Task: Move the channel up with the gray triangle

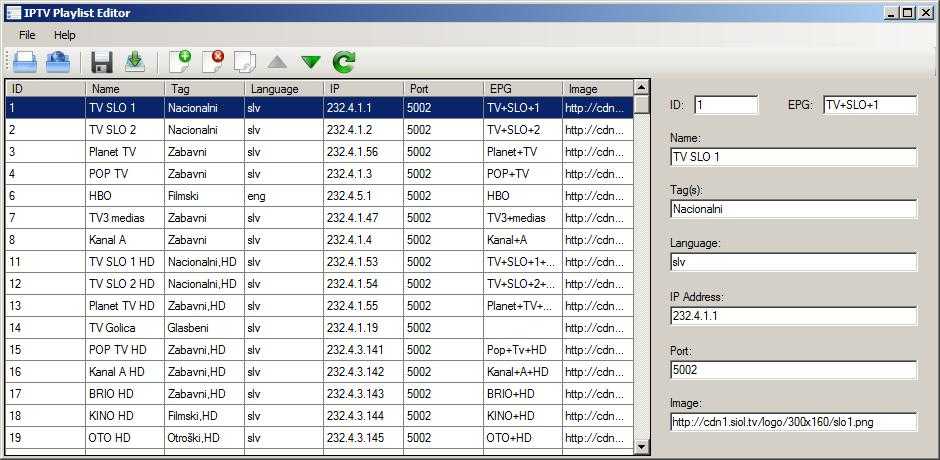Action: 278,62
